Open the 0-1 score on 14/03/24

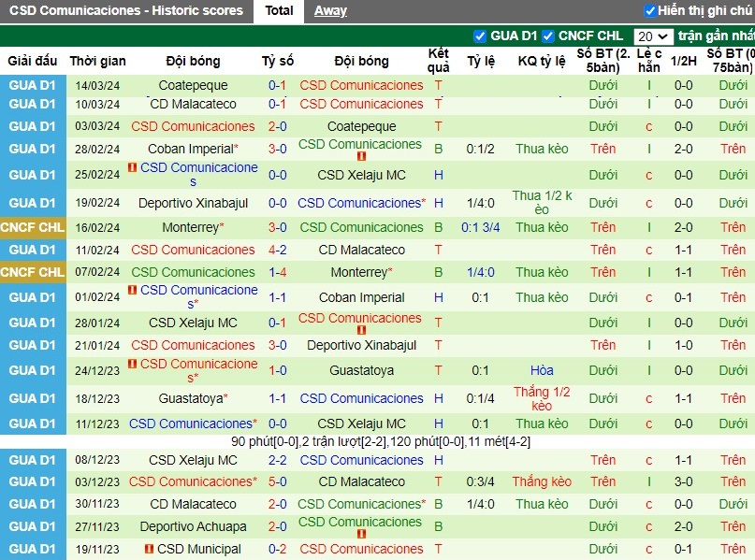(277, 85)
